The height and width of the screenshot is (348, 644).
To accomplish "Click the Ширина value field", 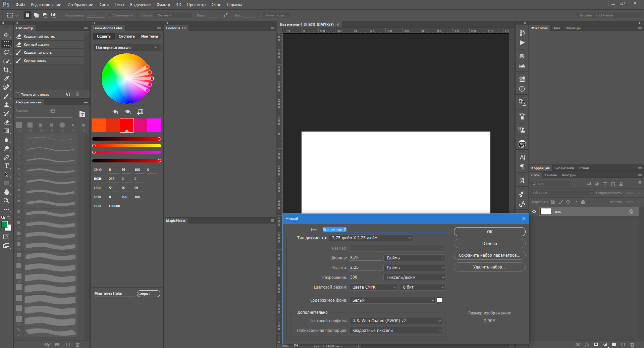I will [365, 258].
